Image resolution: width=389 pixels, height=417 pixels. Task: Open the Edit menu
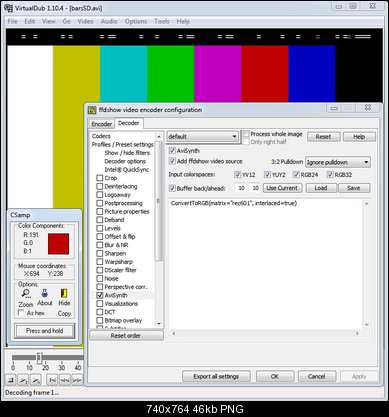[30, 21]
